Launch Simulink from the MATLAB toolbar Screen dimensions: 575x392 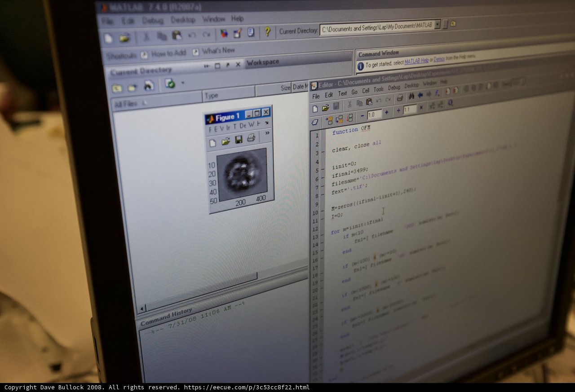point(223,33)
